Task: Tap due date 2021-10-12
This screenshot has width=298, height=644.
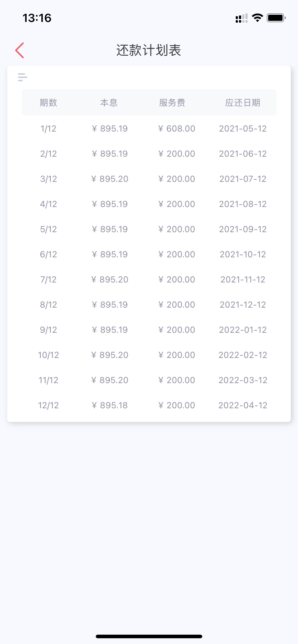Action: click(243, 254)
